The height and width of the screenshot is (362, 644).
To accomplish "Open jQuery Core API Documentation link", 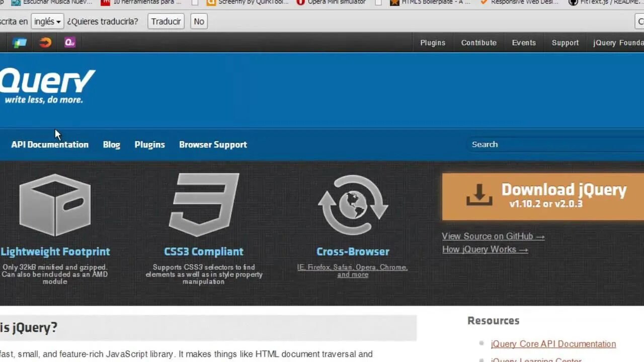I will click(553, 344).
